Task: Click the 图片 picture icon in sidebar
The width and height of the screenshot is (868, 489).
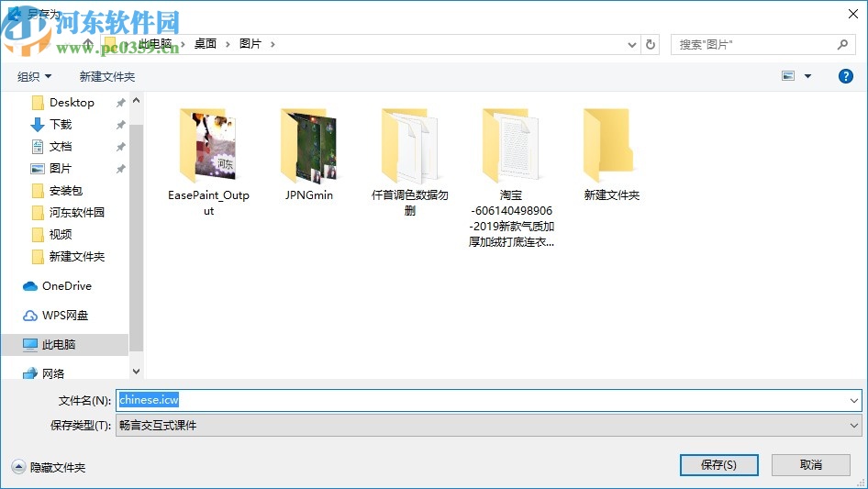Action: (x=38, y=169)
